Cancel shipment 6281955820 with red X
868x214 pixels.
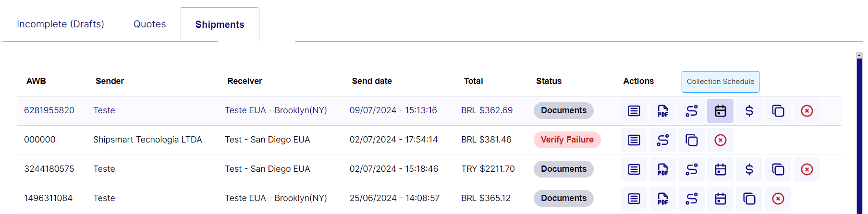tap(807, 111)
